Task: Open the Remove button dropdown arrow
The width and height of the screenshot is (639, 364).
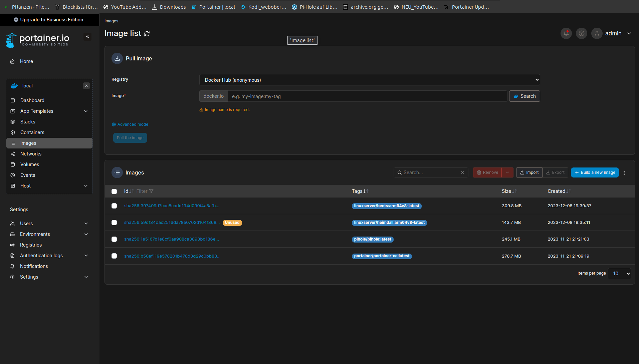Action: 507,172
